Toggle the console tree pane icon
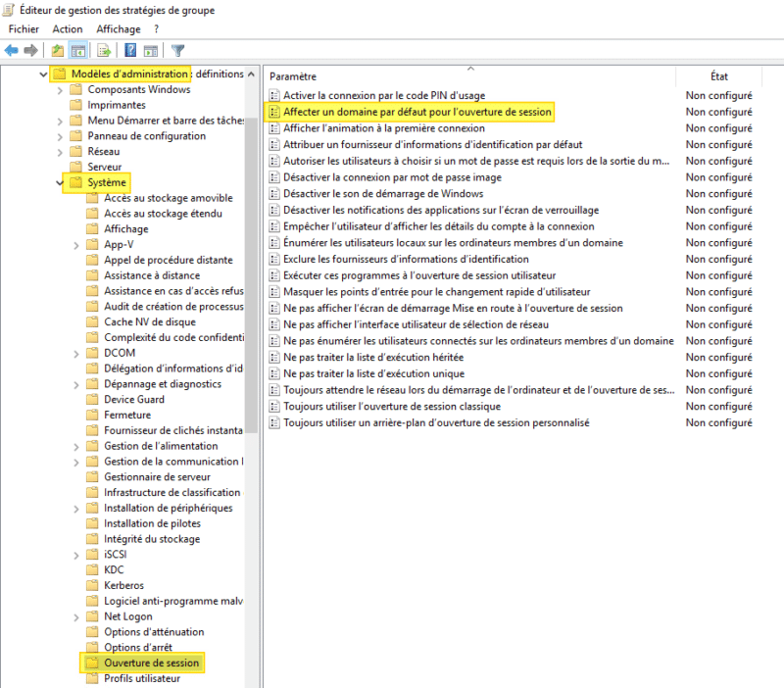Viewport: 784px width, 688px height. 78,50
